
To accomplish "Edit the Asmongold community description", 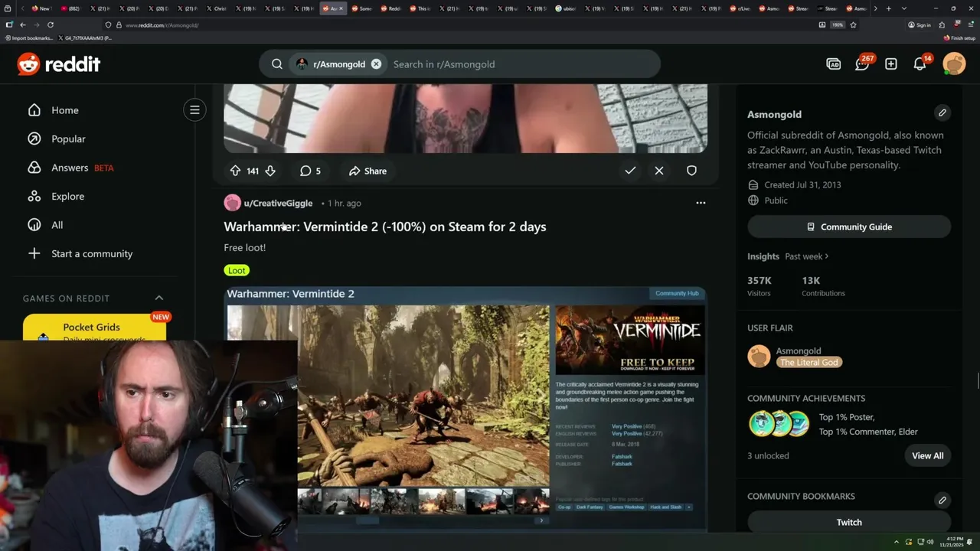I will 942,112.
